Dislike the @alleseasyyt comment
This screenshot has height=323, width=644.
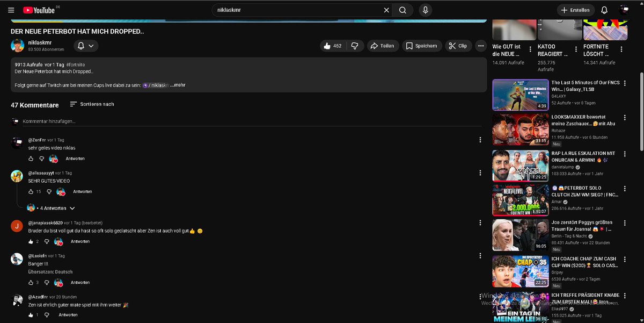pyautogui.click(x=48, y=191)
